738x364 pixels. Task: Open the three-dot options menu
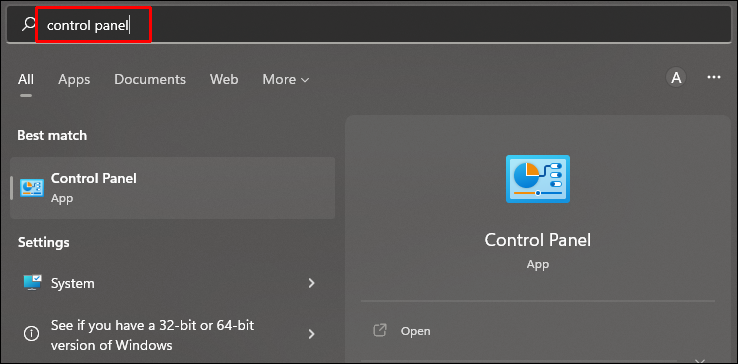714,78
